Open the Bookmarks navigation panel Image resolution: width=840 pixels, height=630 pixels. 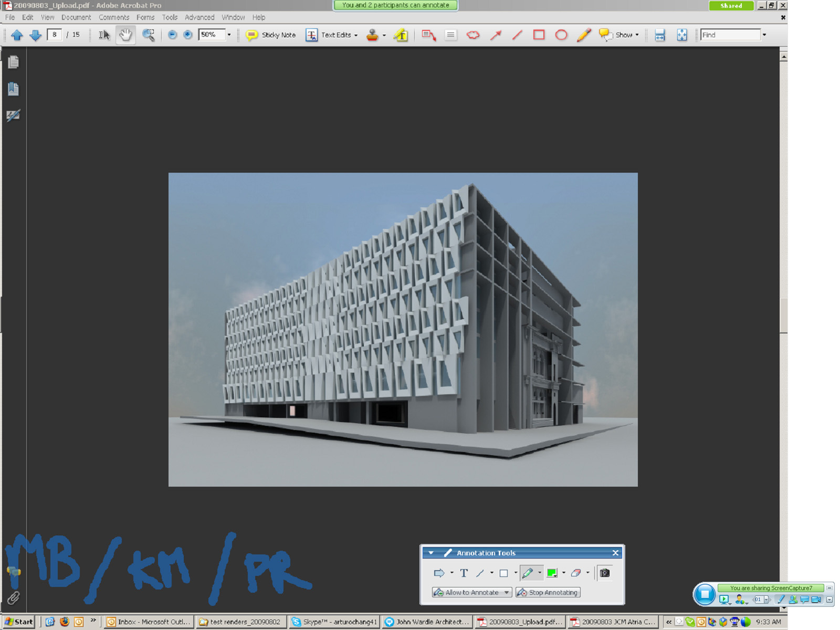tap(14, 89)
